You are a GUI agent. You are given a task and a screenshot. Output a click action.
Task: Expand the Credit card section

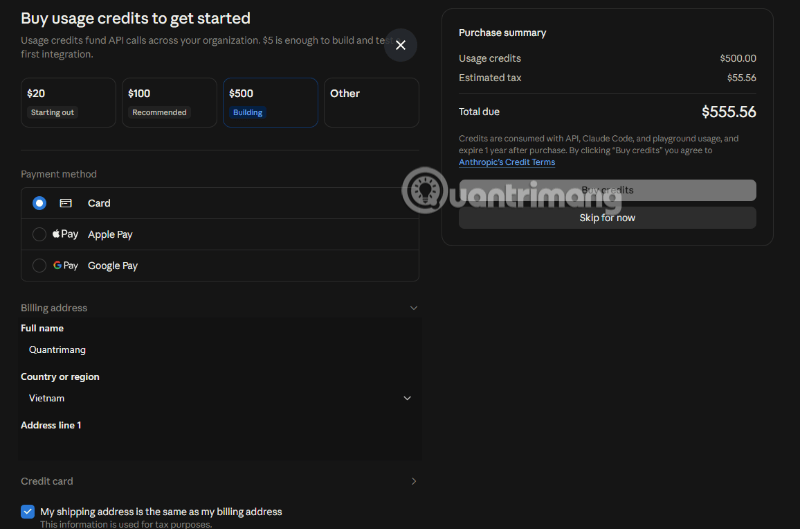414,481
